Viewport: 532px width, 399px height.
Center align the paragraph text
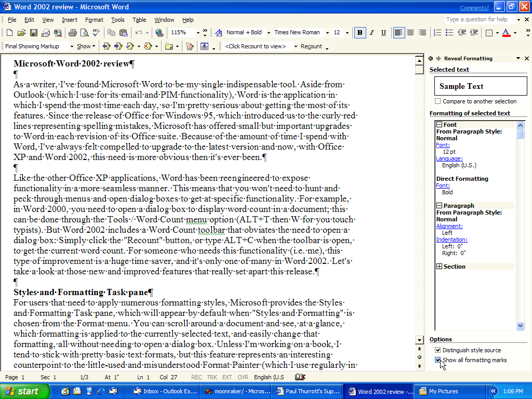pos(410,33)
